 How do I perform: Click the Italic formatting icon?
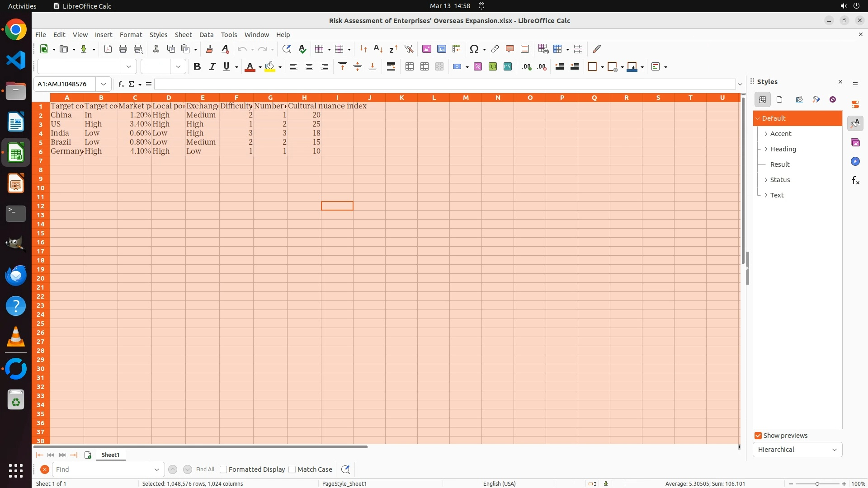(x=212, y=67)
